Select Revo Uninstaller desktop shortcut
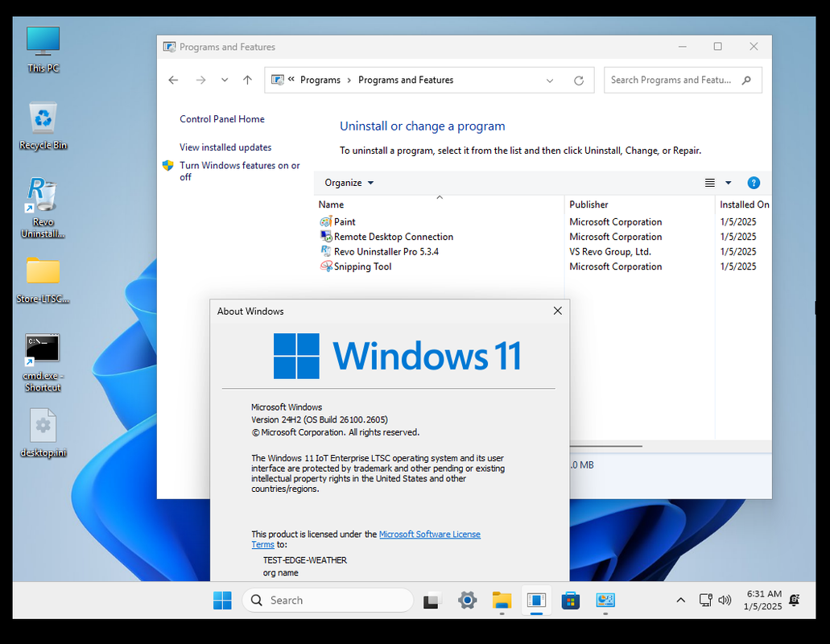Screen dimensions: 830x644 pos(43,208)
